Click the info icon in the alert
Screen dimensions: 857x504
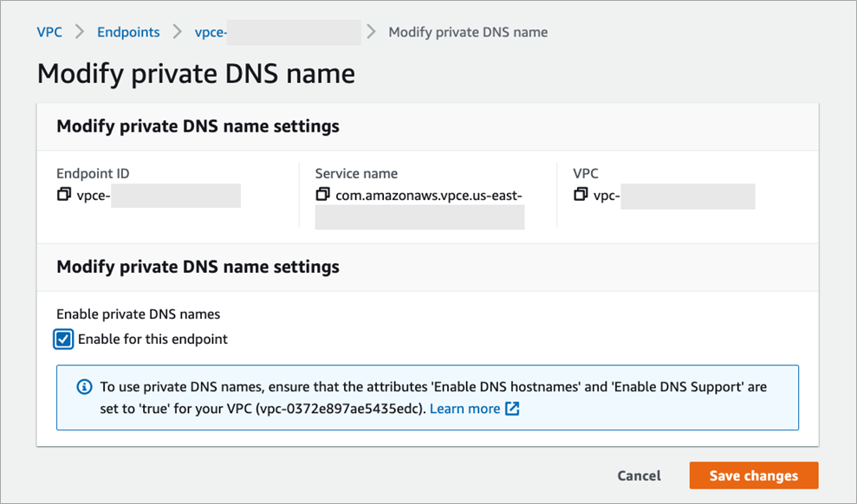pos(84,386)
